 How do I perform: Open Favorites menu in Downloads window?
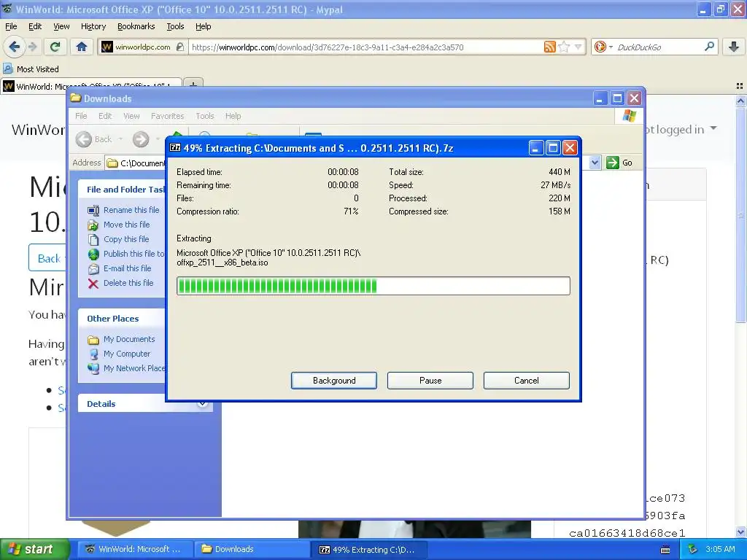pyautogui.click(x=167, y=116)
